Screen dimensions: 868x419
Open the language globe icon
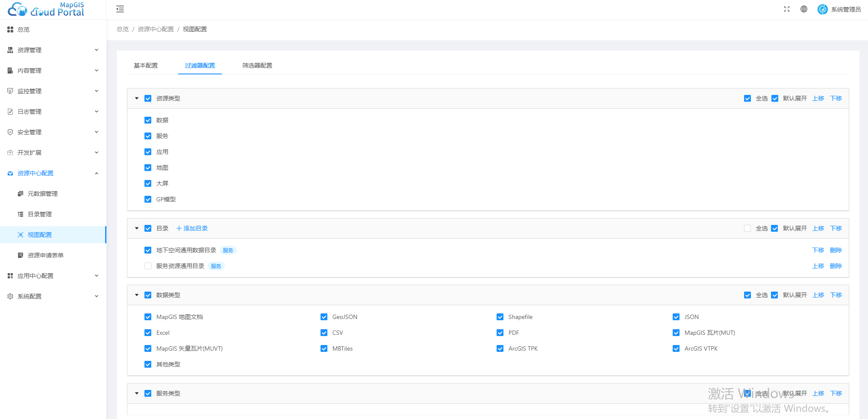click(x=804, y=9)
